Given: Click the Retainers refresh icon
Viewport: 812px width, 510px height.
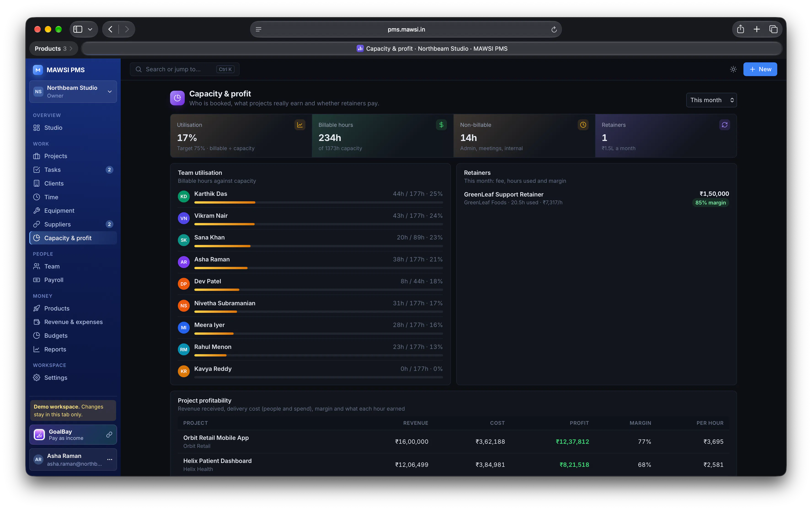Looking at the screenshot, I should click(x=724, y=125).
